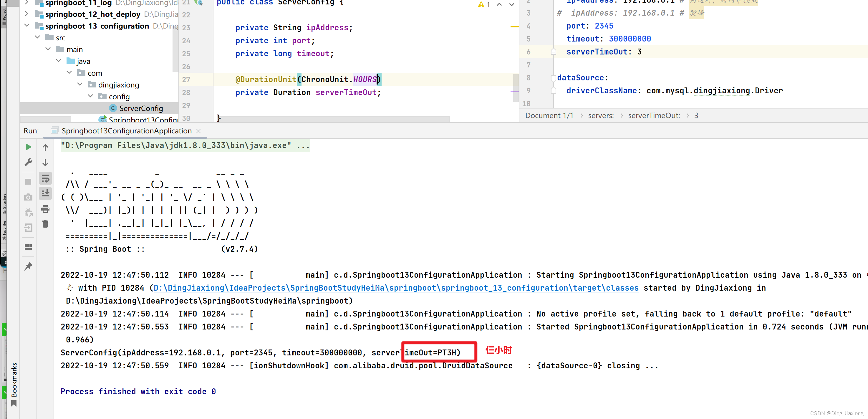Click the breadcrumb value 3
The width and height of the screenshot is (868, 419).
[696, 116]
